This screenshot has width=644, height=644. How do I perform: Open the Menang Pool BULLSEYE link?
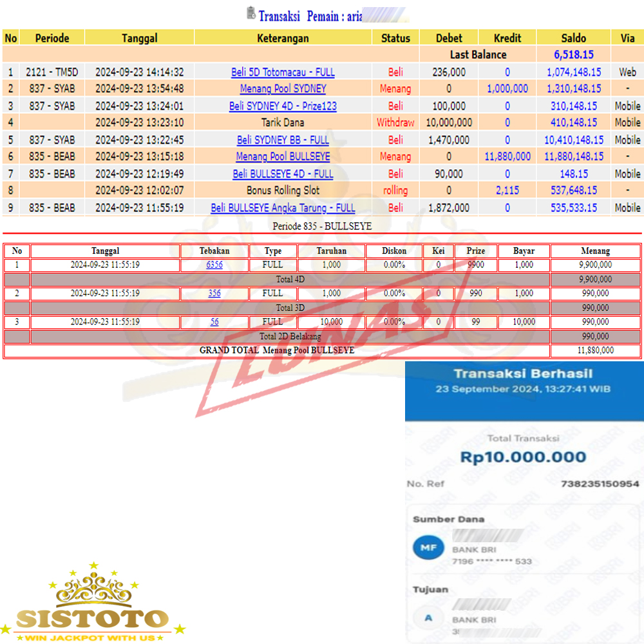283,156
